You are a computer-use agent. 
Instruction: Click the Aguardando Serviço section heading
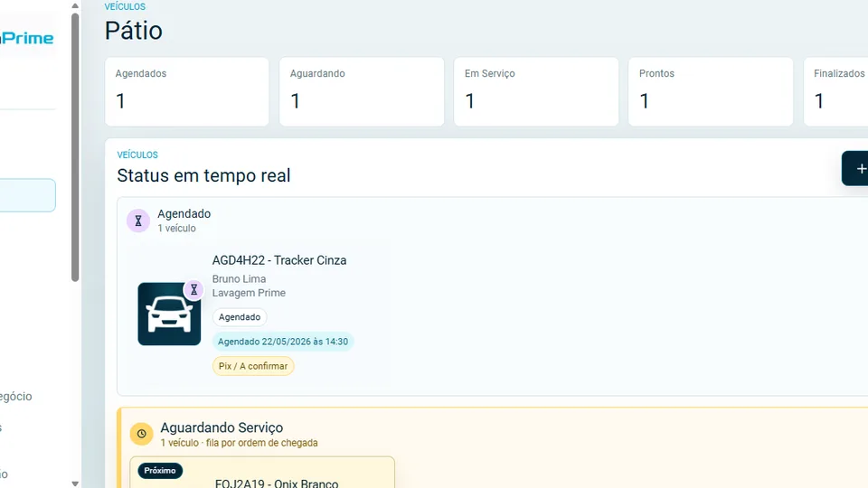pyautogui.click(x=222, y=427)
